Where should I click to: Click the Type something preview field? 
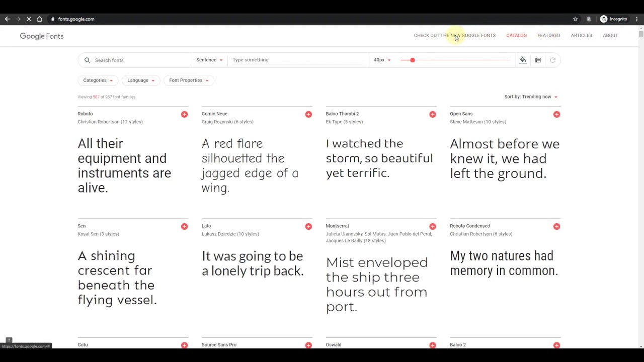tap(297, 60)
